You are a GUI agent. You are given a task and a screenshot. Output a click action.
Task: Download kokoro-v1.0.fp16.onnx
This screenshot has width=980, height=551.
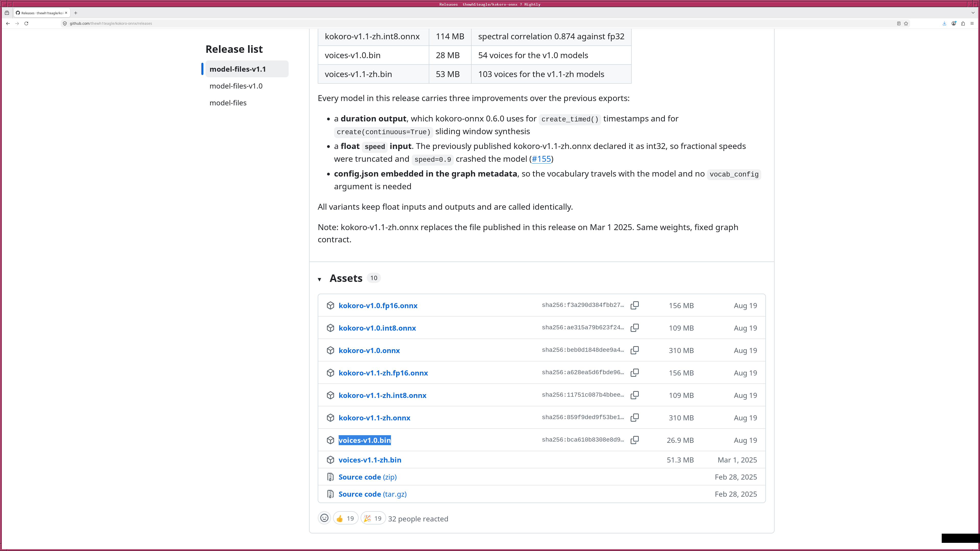tap(378, 305)
